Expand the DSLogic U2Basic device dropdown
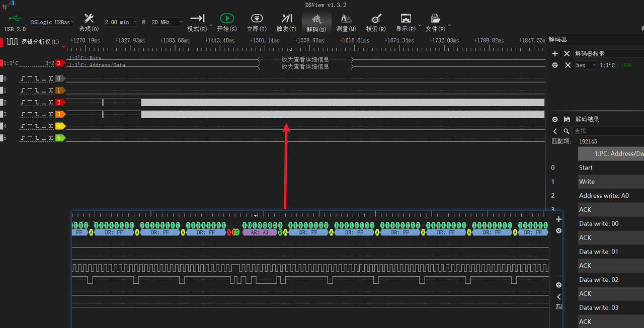The height and width of the screenshot is (328, 644). (52, 22)
